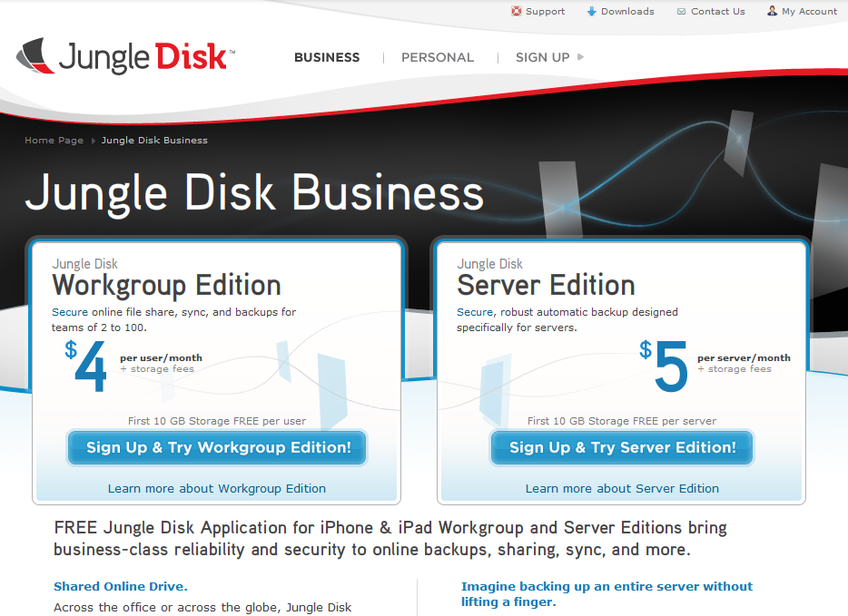Click Secure link in Workgroup Edition description
Viewport: 848px width, 616px height.
click(70, 312)
